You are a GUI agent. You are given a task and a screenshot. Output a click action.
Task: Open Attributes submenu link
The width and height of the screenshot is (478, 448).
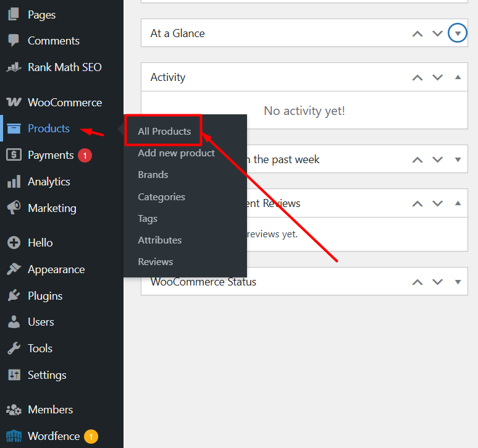[160, 240]
